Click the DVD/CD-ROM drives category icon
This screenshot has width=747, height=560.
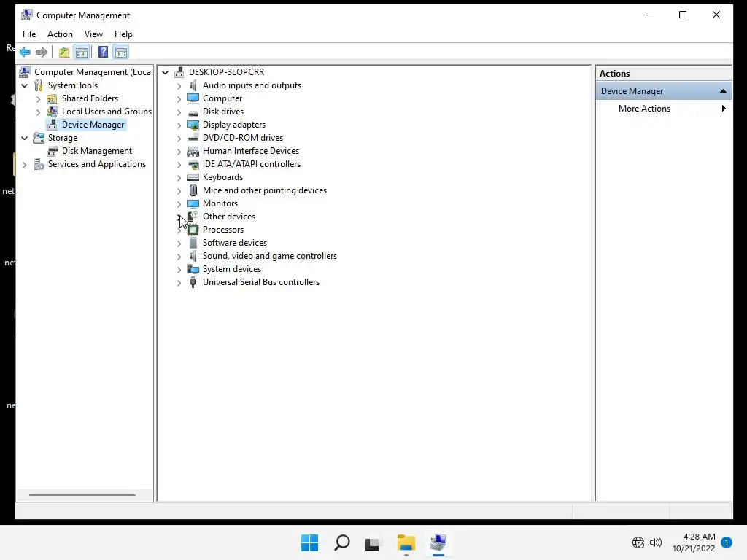(x=193, y=138)
